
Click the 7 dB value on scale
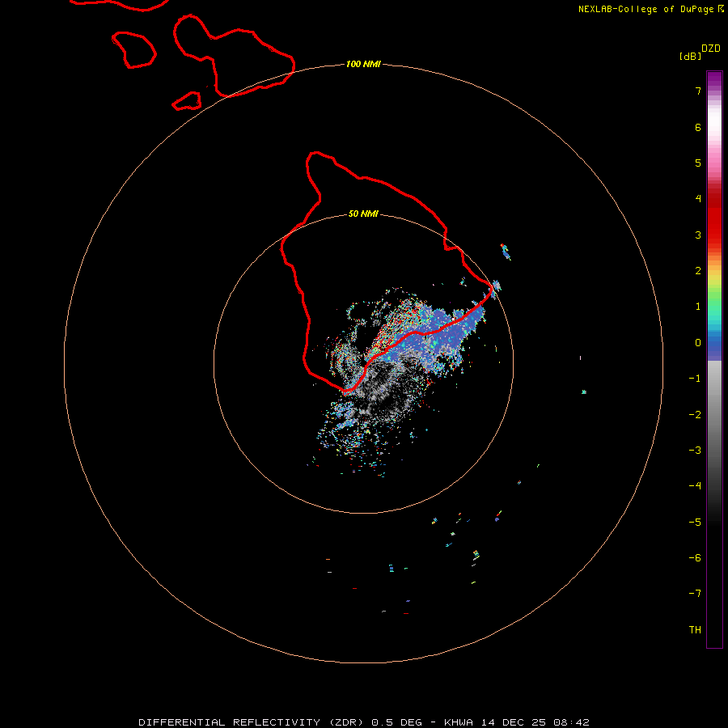[698, 91]
